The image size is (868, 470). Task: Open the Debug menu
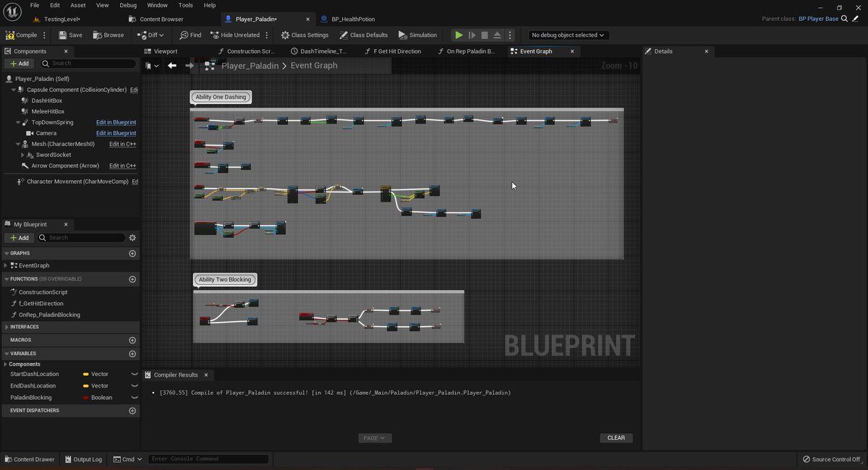coord(128,5)
